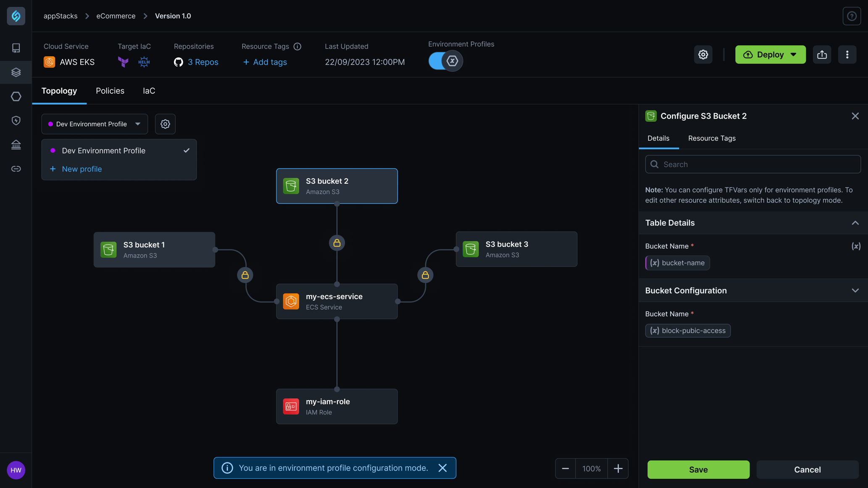Click the Policies tab
This screenshot has width=868, height=488.
point(110,91)
